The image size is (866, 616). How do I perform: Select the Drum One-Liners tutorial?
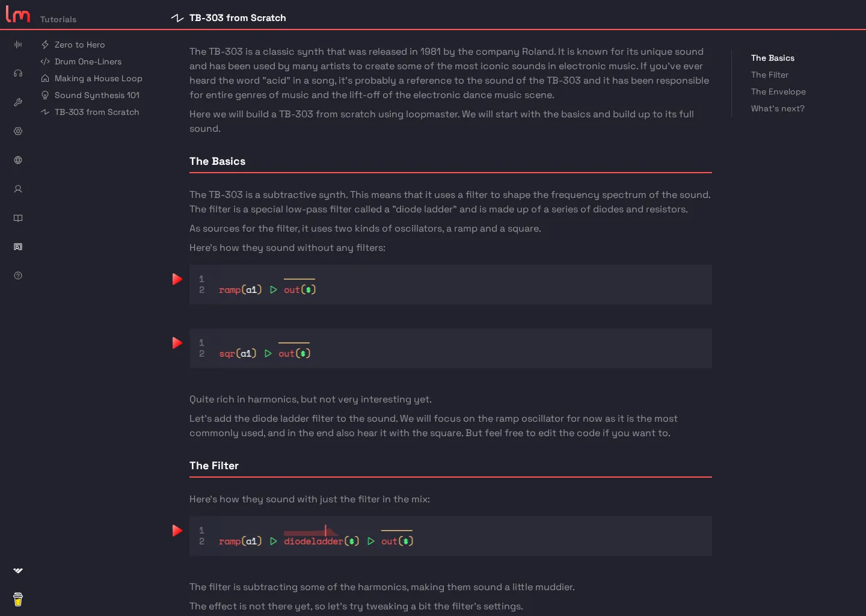tap(88, 61)
